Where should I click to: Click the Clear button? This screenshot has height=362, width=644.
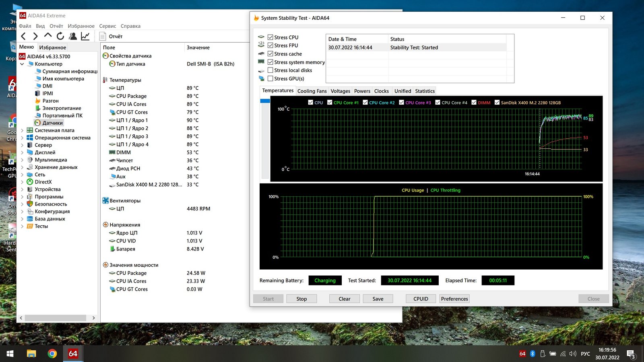pyautogui.click(x=345, y=299)
